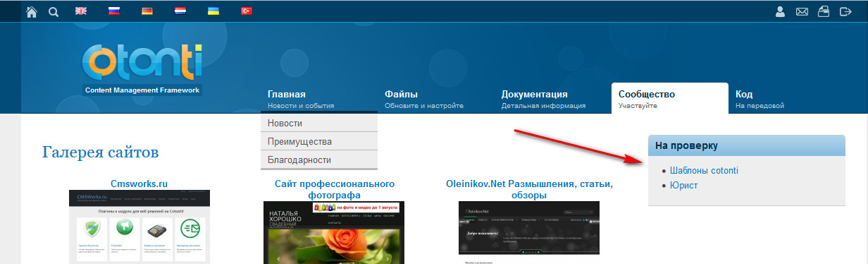Choose Благодарности in the dropdown submenu
868x264 pixels.
coord(319,160)
